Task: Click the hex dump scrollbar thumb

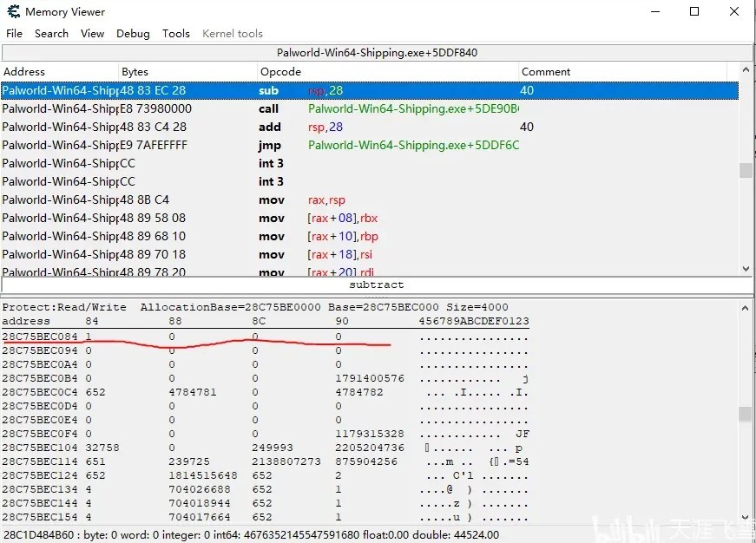Action: (746, 415)
